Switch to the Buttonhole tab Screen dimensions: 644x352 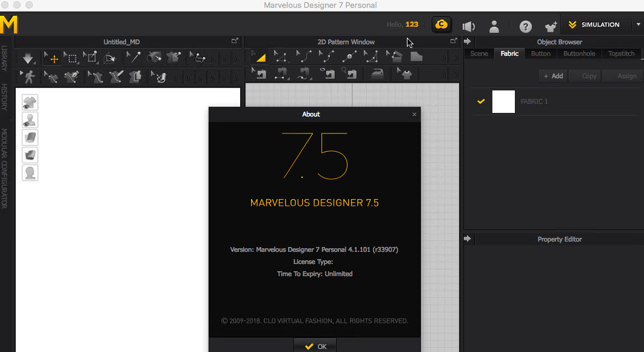(579, 53)
